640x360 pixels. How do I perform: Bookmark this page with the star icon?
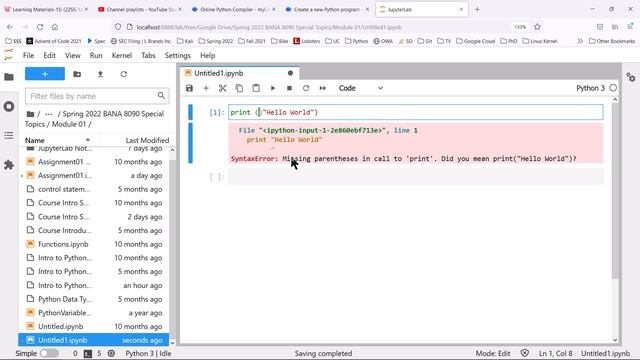pyautogui.click(x=537, y=27)
